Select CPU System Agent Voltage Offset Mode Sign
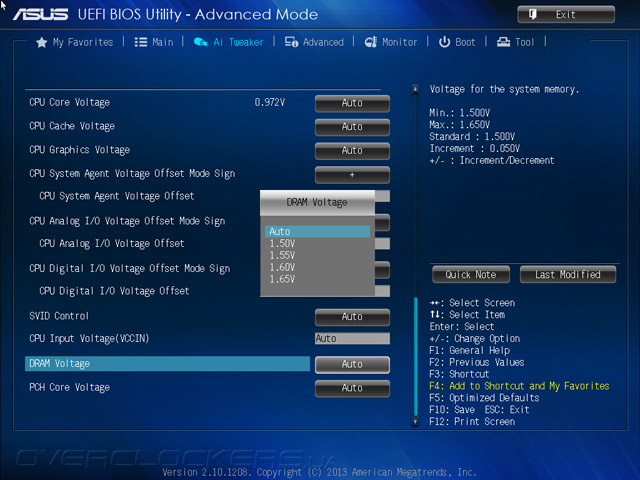 pos(132,173)
